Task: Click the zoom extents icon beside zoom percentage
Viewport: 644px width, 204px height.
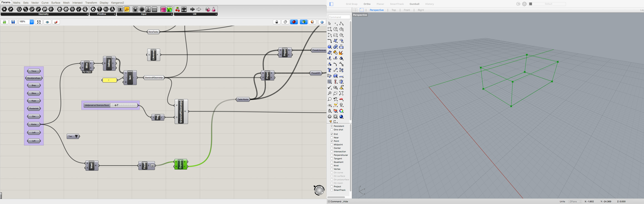Action: click(39, 22)
